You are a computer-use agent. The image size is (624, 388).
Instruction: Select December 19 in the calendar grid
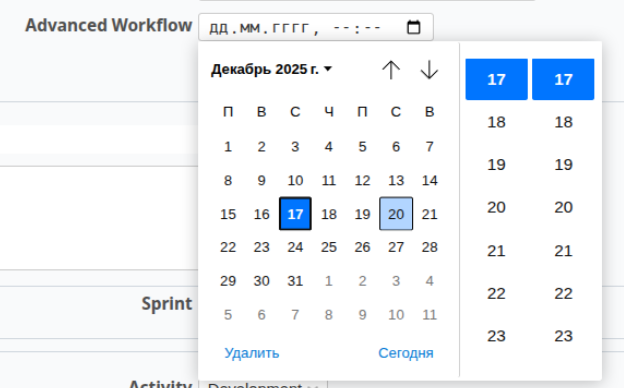[x=362, y=214]
